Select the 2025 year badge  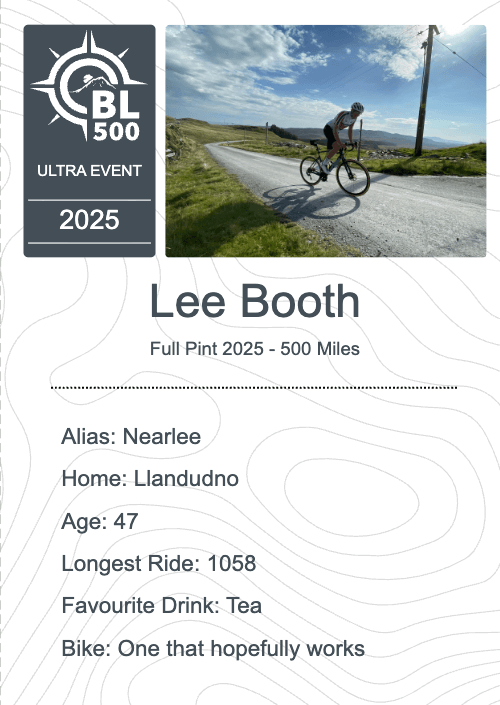click(x=89, y=220)
